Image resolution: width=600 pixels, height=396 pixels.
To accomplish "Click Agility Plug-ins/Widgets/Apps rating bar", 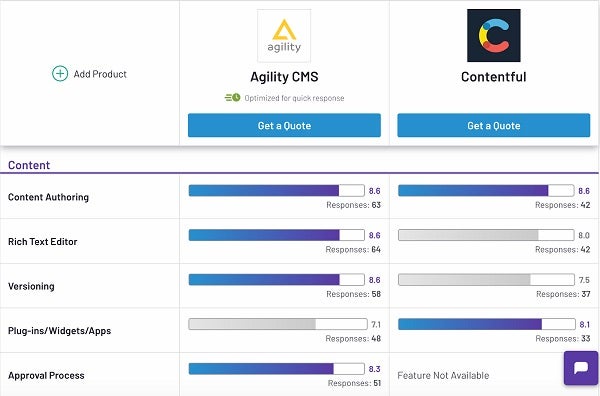I will pos(278,324).
